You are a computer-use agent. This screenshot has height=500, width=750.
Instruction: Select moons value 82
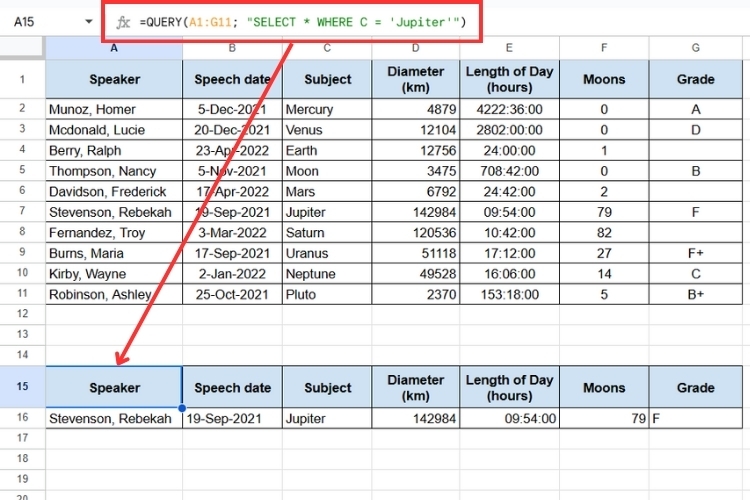pyautogui.click(x=604, y=233)
